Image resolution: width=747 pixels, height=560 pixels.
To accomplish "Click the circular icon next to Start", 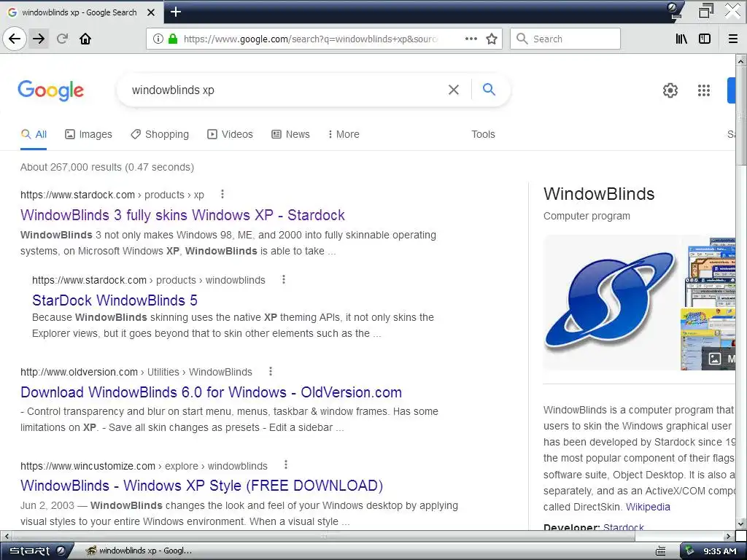I will [x=61, y=551].
